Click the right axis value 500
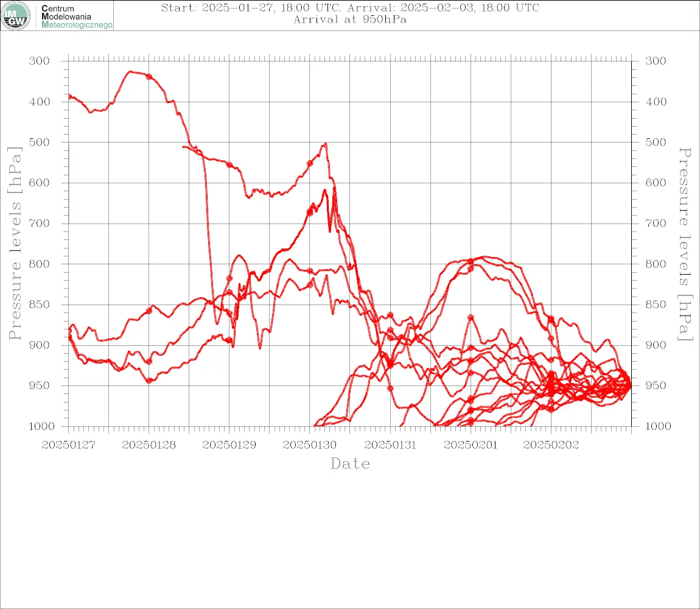 coord(656,142)
